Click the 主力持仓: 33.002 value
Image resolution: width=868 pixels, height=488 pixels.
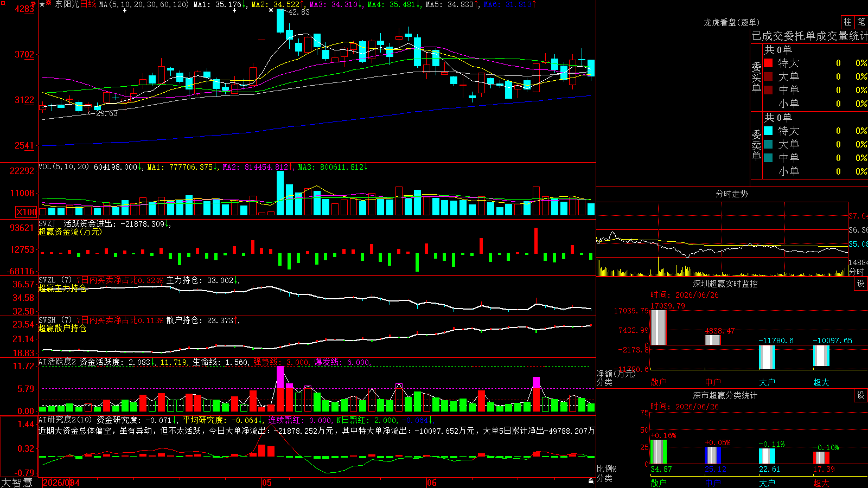(x=200, y=280)
